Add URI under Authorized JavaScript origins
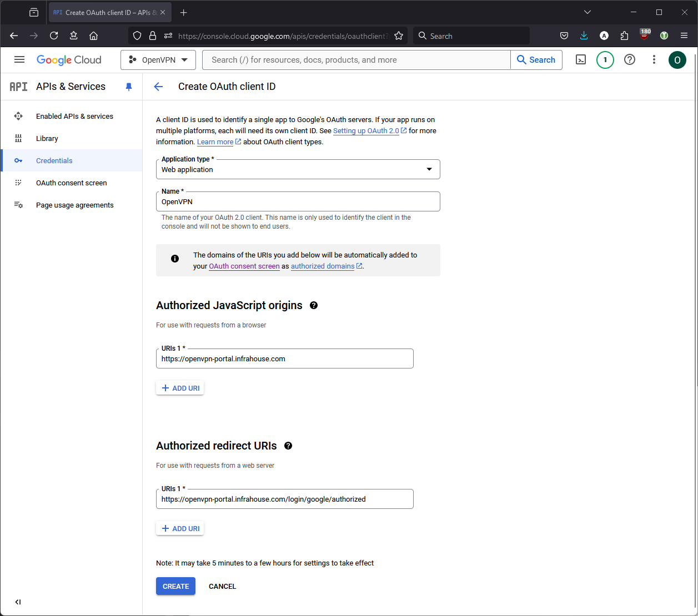This screenshot has width=698, height=616. click(x=180, y=388)
